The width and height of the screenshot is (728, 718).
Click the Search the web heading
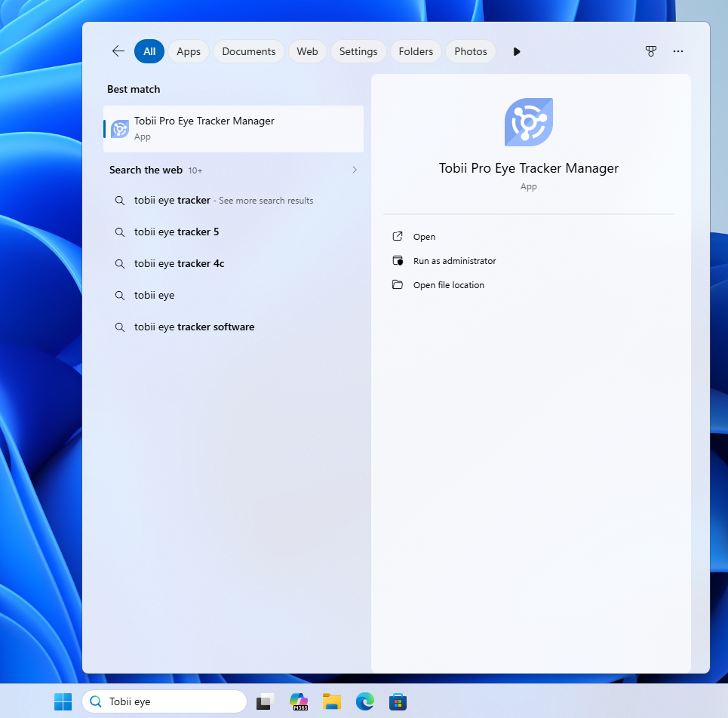(146, 170)
